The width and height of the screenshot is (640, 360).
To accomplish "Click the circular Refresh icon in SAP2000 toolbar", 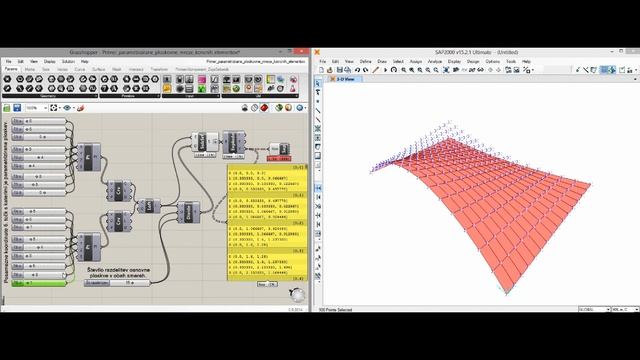I will click(x=394, y=70).
